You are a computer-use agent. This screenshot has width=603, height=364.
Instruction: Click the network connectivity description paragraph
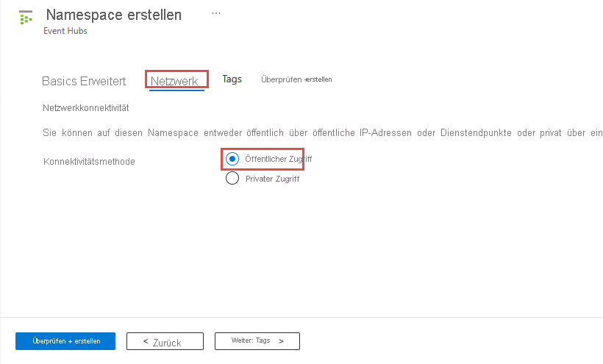coord(322,133)
